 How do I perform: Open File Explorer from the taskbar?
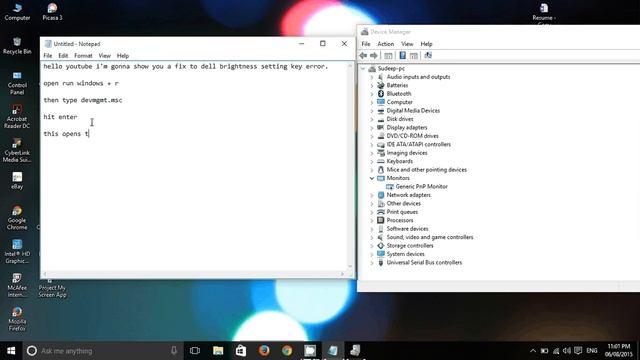click(x=218, y=351)
